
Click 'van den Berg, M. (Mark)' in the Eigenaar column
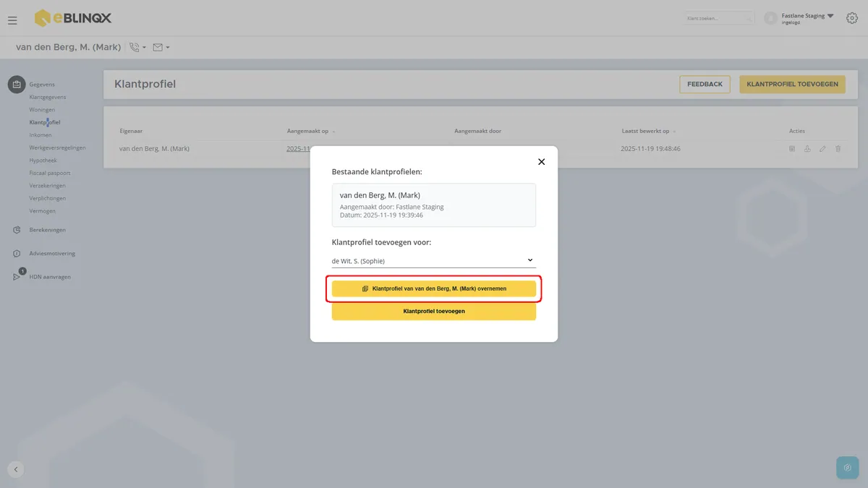(x=155, y=149)
